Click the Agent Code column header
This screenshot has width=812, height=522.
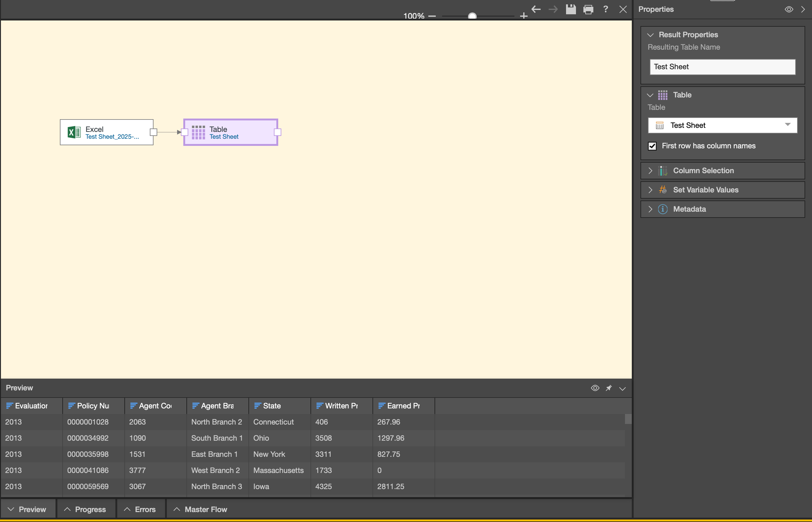tap(155, 406)
